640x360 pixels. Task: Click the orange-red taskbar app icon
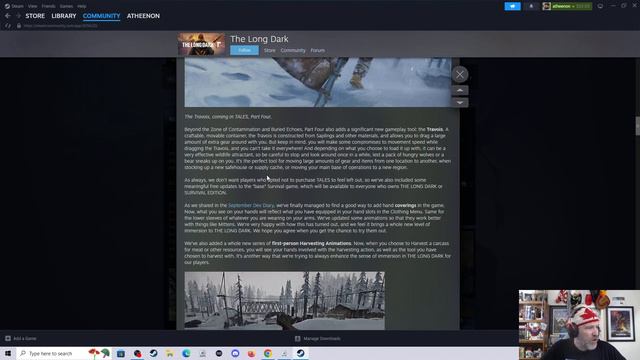(251, 353)
